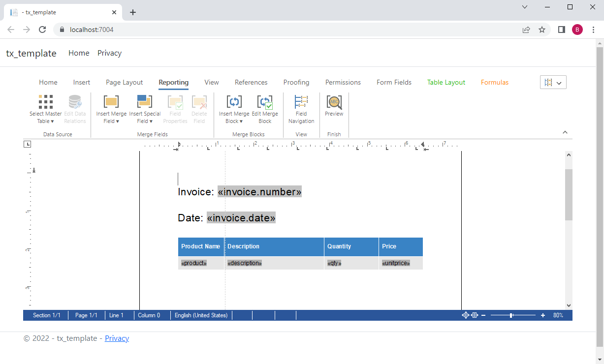Open tab search chevron in title bar
The width and height of the screenshot is (604, 364).
[x=525, y=7]
